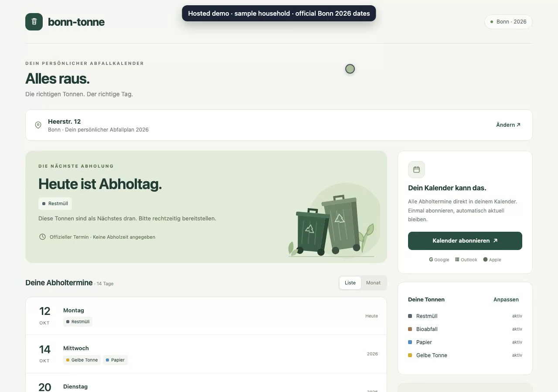The height and width of the screenshot is (392, 558).
Task: Click the Kalender abonnieren button
Action: pyautogui.click(x=465, y=241)
